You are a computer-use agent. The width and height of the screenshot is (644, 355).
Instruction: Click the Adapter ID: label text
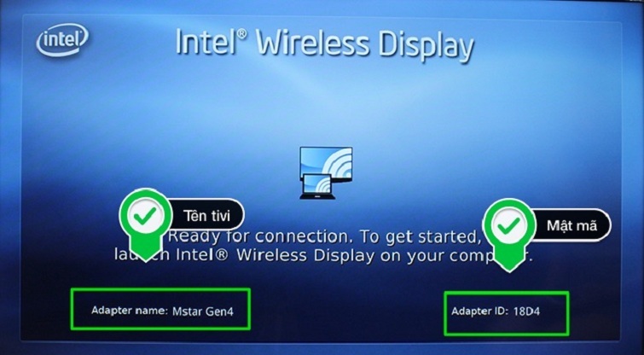pos(480,311)
